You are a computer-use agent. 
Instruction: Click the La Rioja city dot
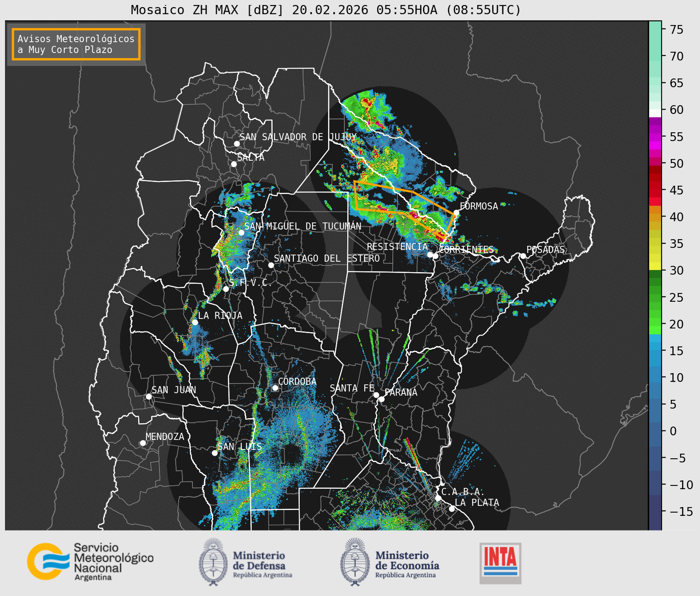195,322
